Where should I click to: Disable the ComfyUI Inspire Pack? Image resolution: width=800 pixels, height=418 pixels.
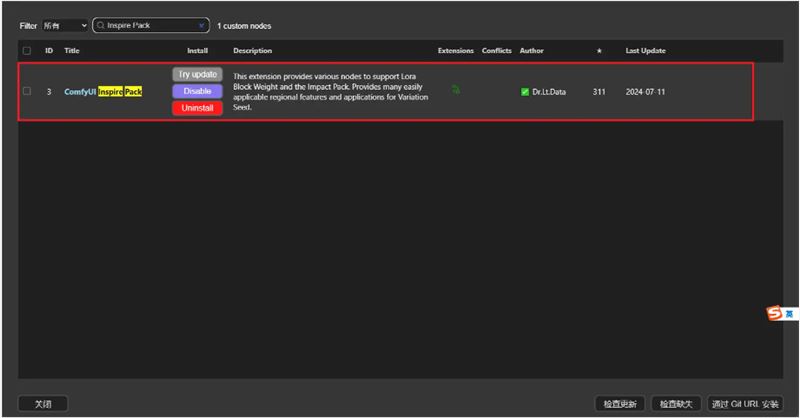pyautogui.click(x=197, y=91)
